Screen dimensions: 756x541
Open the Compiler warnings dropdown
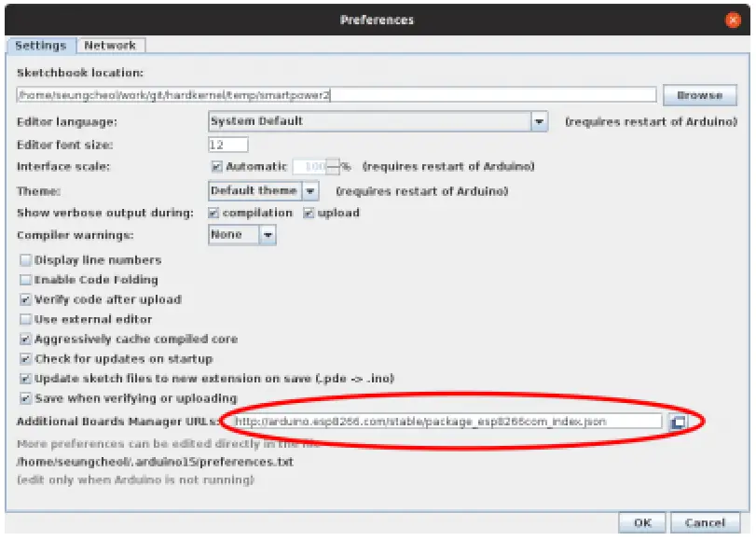(x=242, y=235)
